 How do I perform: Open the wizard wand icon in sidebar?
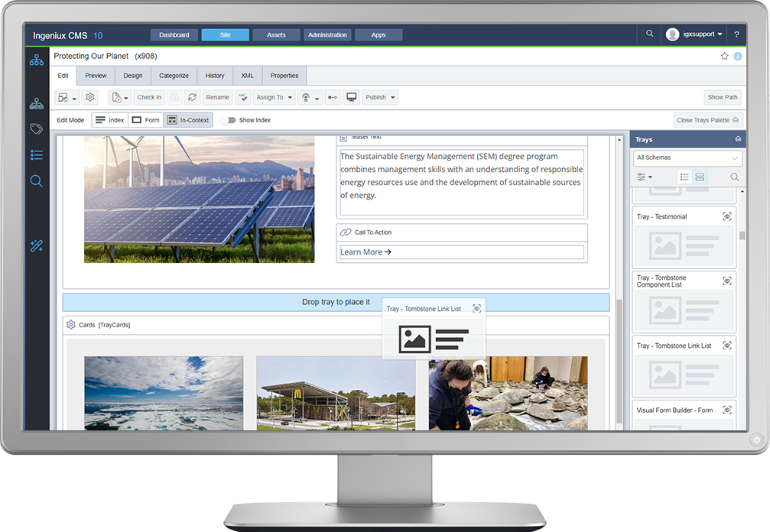[37, 245]
